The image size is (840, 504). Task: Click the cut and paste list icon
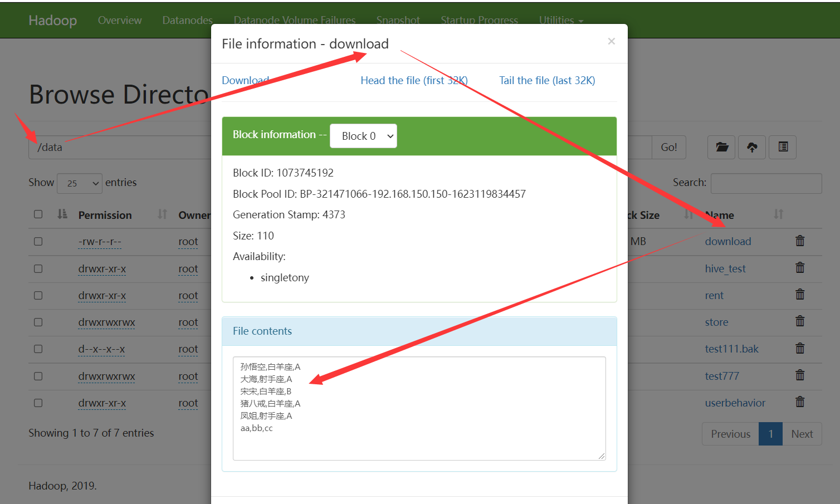[x=783, y=147]
